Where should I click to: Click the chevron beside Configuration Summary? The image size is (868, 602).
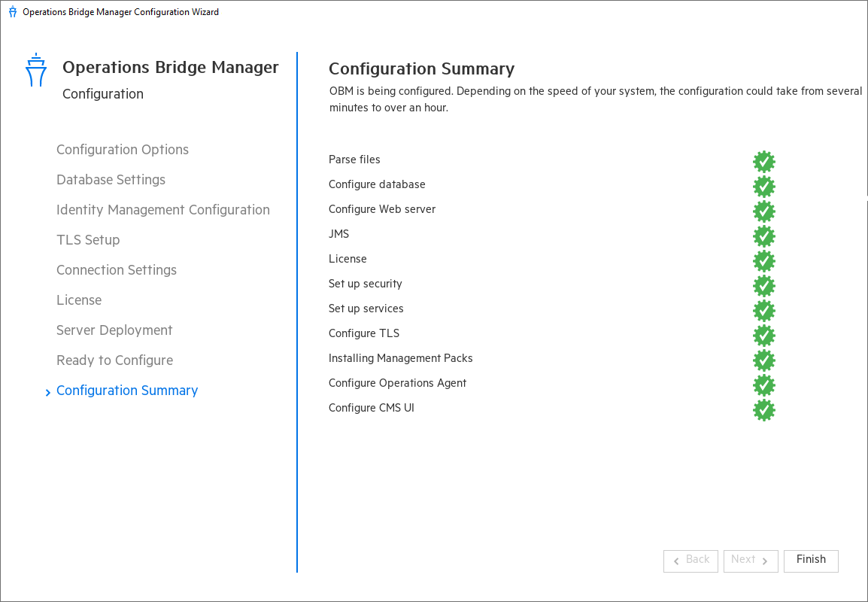(x=47, y=391)
